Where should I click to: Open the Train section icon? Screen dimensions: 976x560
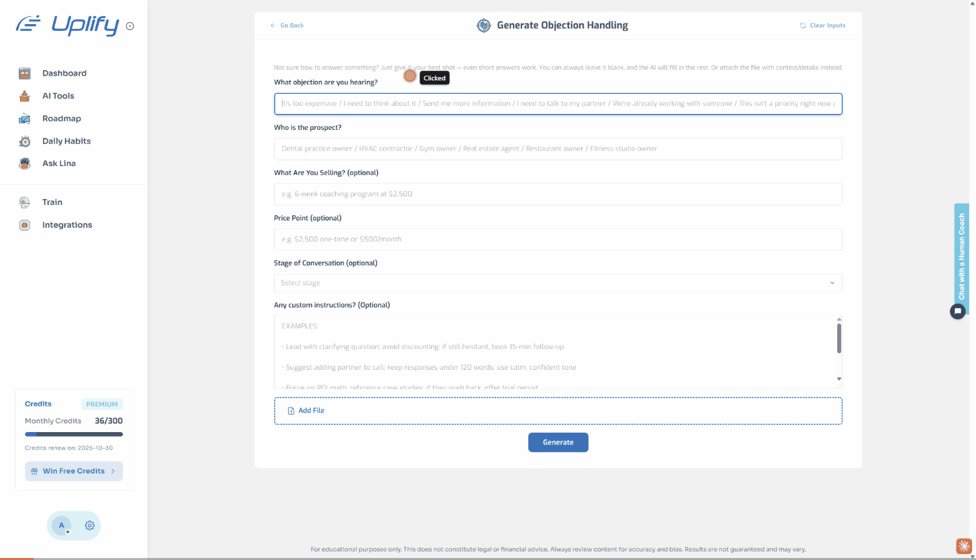pyautogui.click(x=25, y=202)
